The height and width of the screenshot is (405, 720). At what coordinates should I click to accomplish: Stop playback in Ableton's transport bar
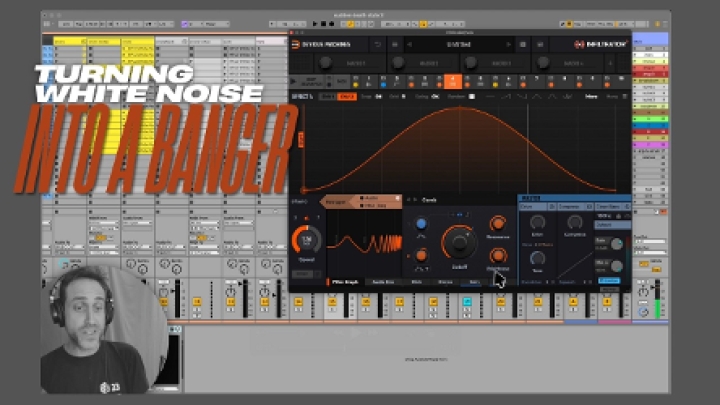coord(323,24)
